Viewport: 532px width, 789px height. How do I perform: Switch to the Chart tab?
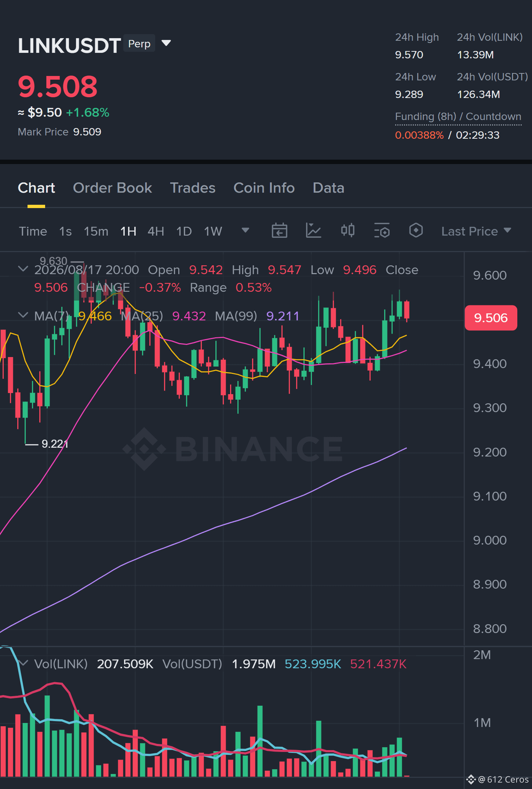coord(36,188)
